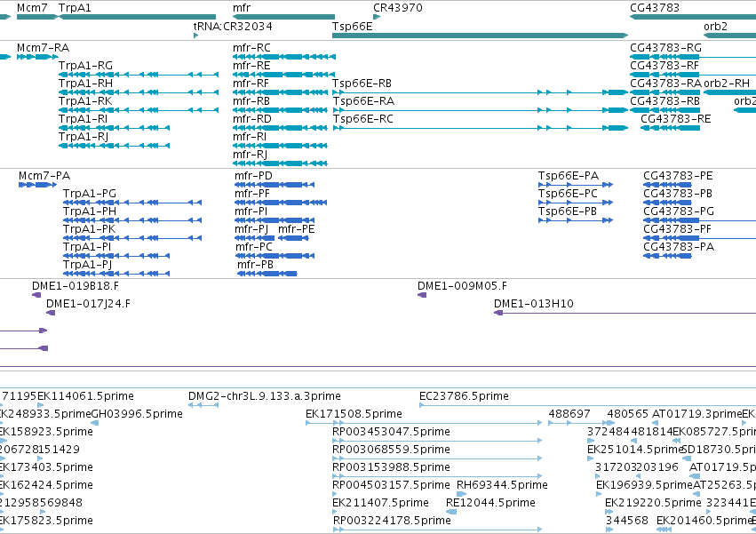Click EST RP003453047.5prime label
Viewport: 756px width, 534px height.
(x=392, y=432)
